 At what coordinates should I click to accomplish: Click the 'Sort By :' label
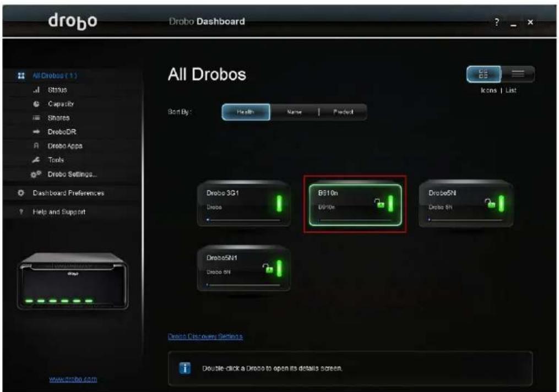tap(180, 112)
